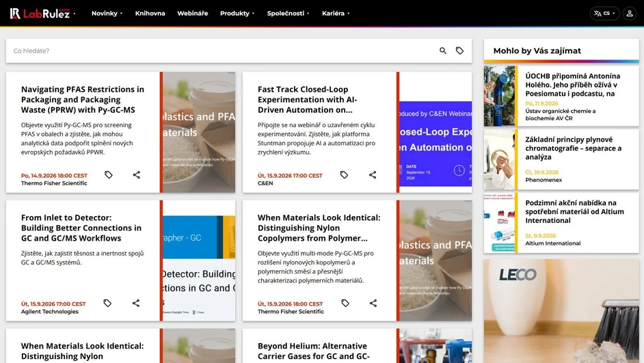
Task: Open 'ÚOCHB připomíná Antonína Holého' article
Action: click(572, 85)
